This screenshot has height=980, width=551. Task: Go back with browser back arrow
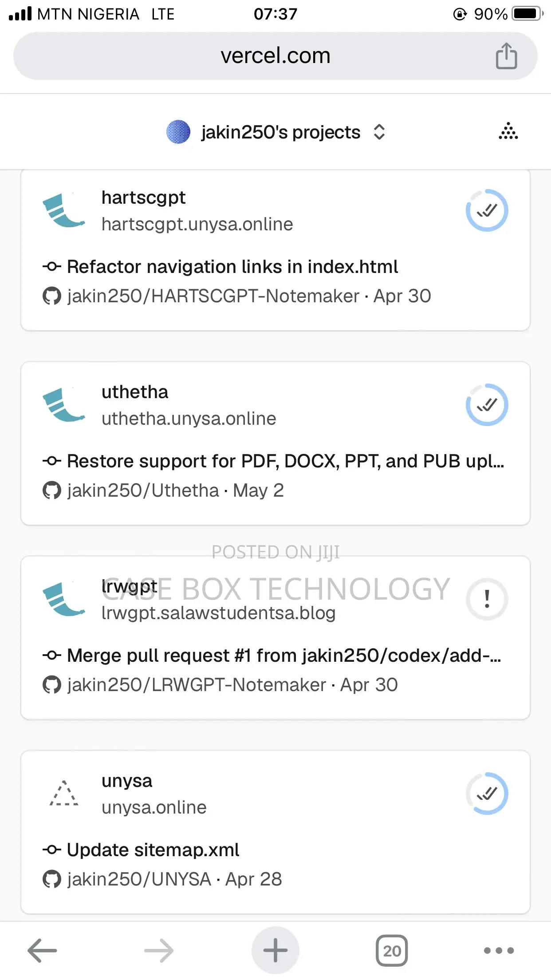tap(42, 950)
